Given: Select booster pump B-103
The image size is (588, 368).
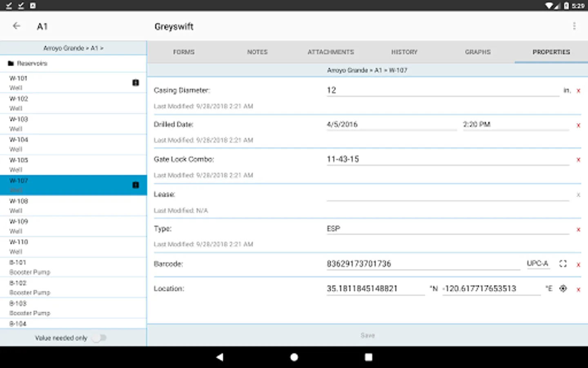Looking at the screenshot, I should (73, 308).
